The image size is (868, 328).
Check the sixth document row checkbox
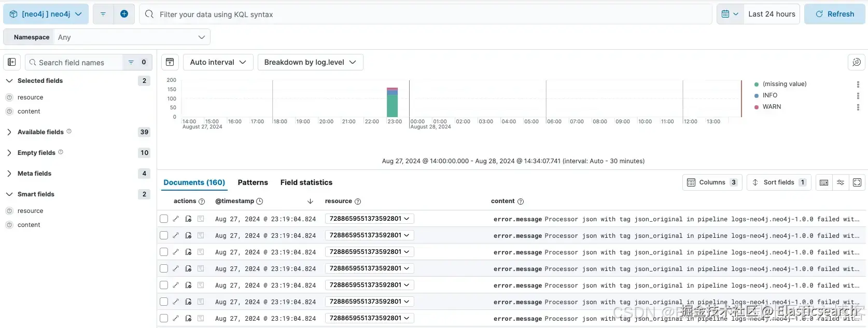click(x=164, y=302)
